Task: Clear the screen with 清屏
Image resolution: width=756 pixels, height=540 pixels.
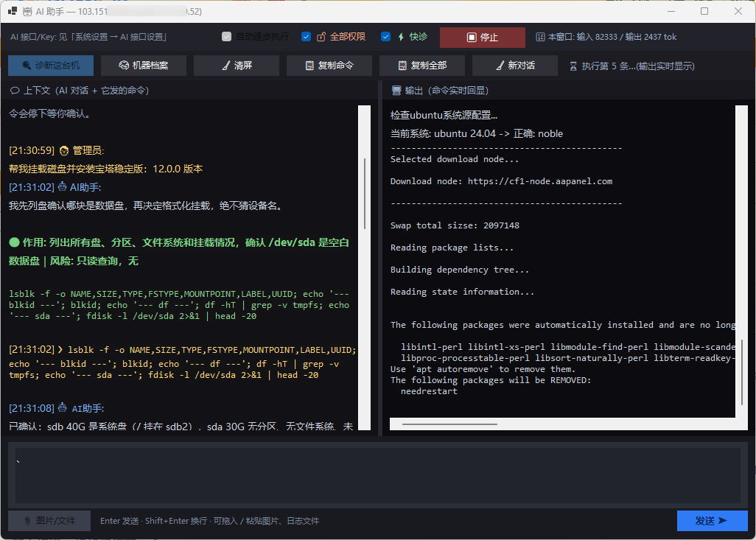Action: (237, 66)
